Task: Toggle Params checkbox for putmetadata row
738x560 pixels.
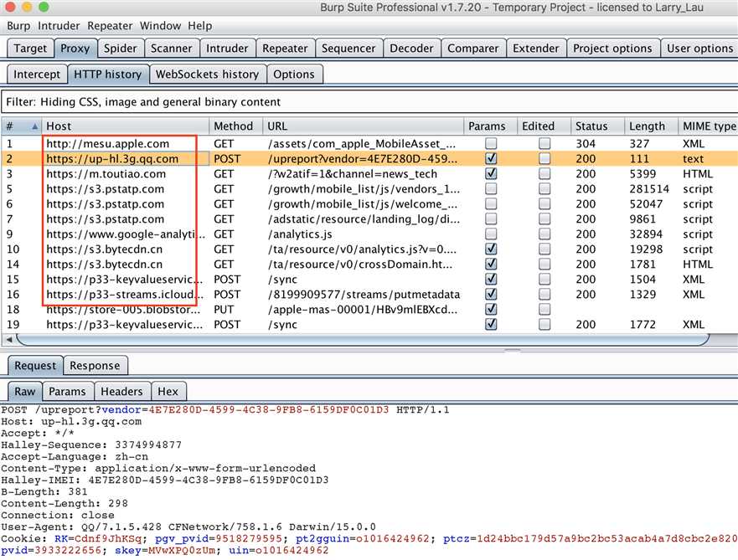Action: coord(491,294)
